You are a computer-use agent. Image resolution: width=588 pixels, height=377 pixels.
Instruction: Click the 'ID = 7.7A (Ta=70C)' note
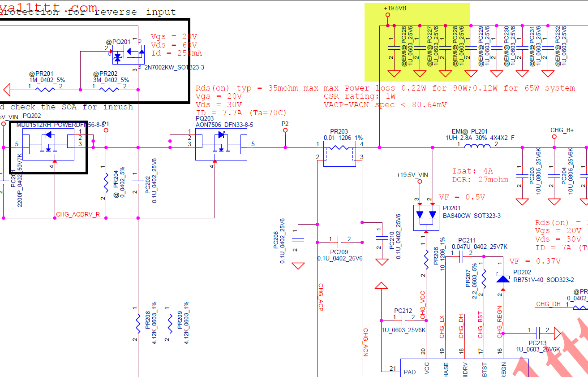pos(241,113)
